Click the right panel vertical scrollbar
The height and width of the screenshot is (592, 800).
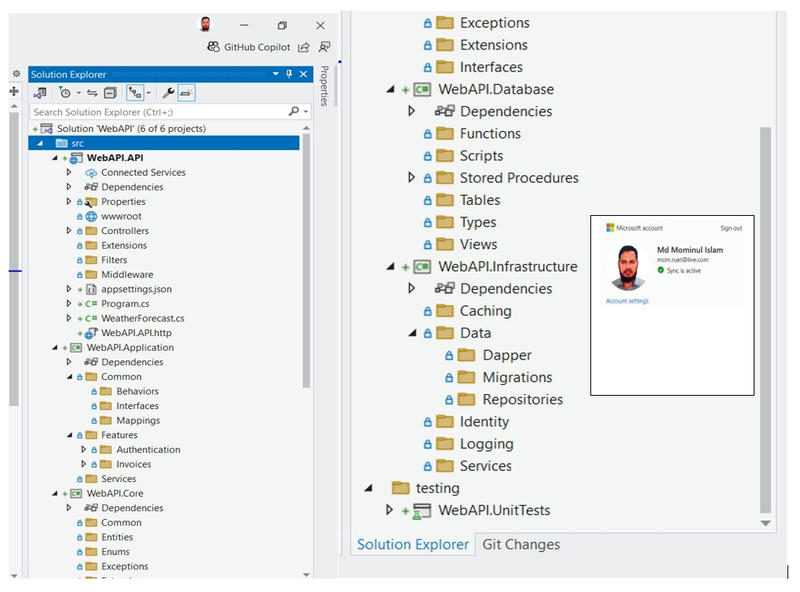[765, 320]
